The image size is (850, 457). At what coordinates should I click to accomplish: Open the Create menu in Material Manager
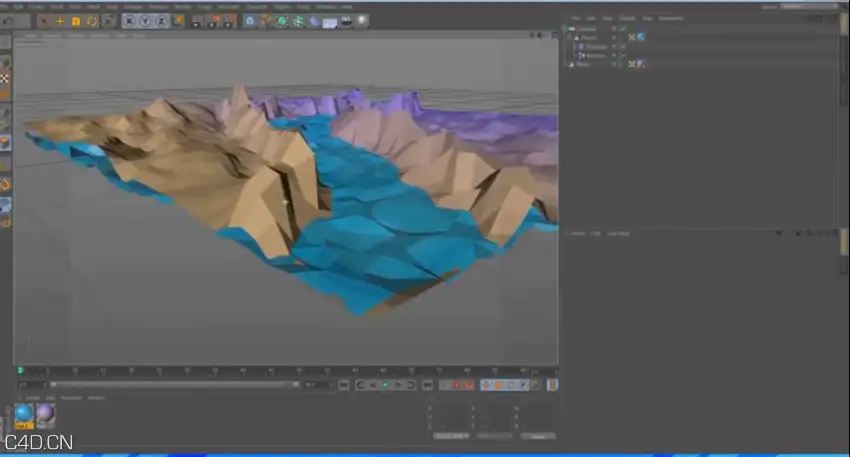click(x=33, y=398)
